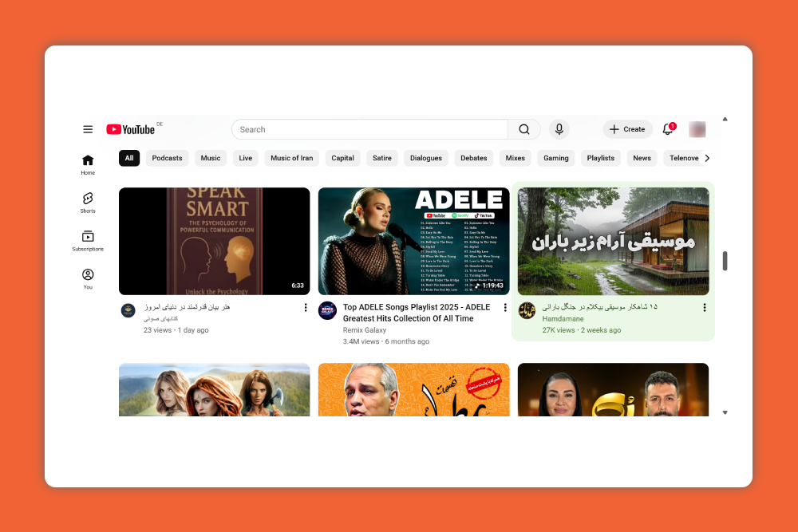Select the Dialogues filter chip
This screenshot has height=532, width=798.
coord(426,158)
